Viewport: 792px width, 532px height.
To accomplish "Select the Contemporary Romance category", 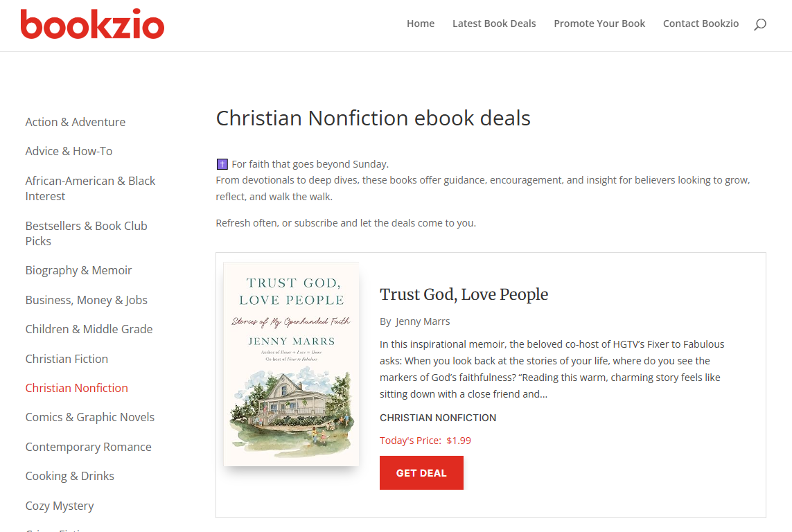I will [88, 447].
